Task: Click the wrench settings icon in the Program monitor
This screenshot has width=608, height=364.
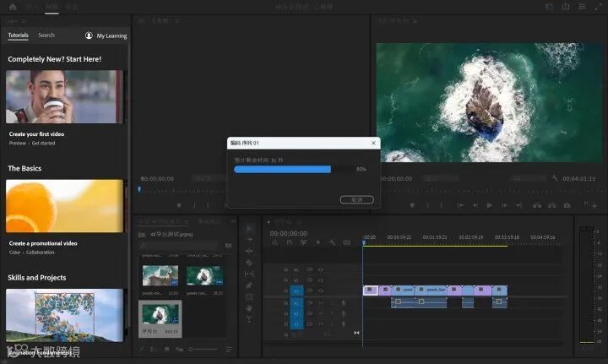Action: [x=555, y=178]
